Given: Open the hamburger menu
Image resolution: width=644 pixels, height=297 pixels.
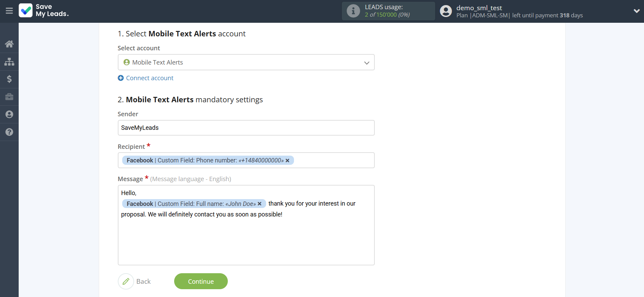Looking at the screenshot, I should [9, 11].
